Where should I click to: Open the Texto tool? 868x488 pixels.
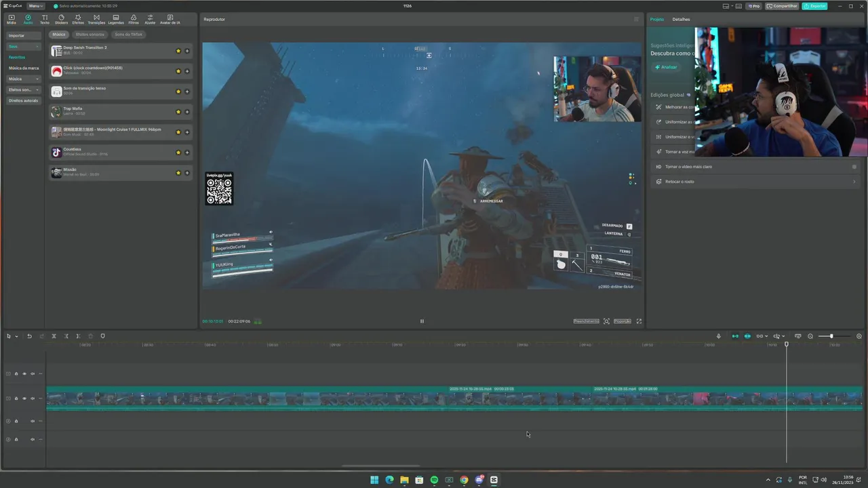click(45, 19)
